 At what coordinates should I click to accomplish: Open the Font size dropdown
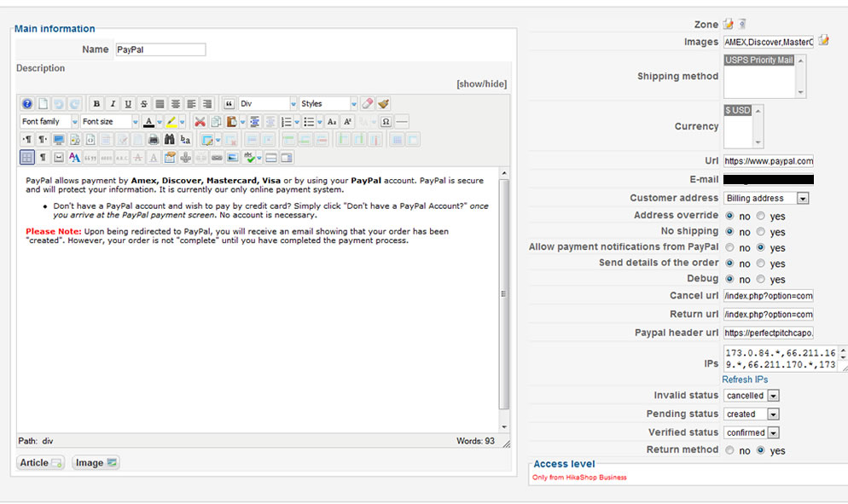[110, 122]
